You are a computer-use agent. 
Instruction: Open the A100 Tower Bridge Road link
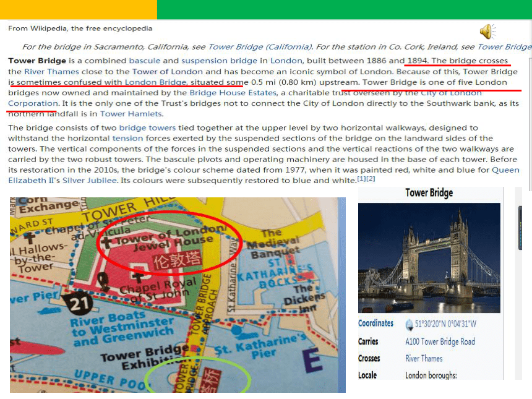[440, 341]
